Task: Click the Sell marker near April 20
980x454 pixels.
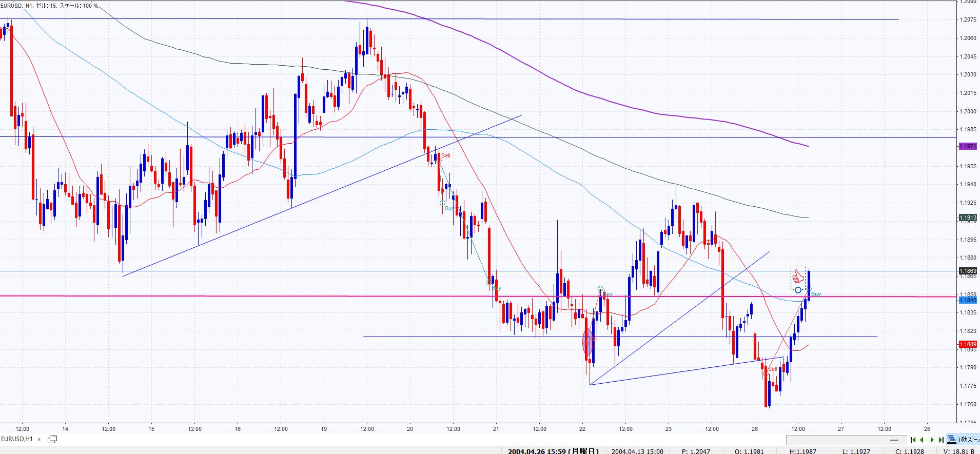Action: click(x=445, y=155)
